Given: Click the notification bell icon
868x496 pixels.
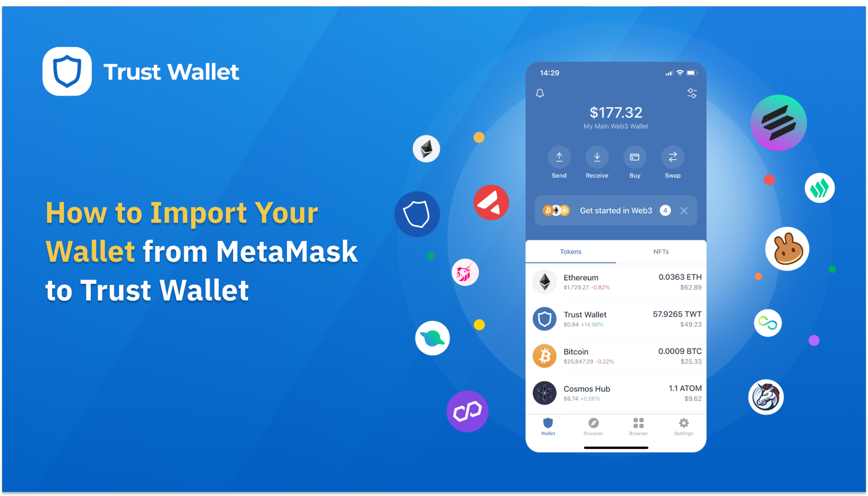Looking at the screenshot, I should tap(541, 94).
